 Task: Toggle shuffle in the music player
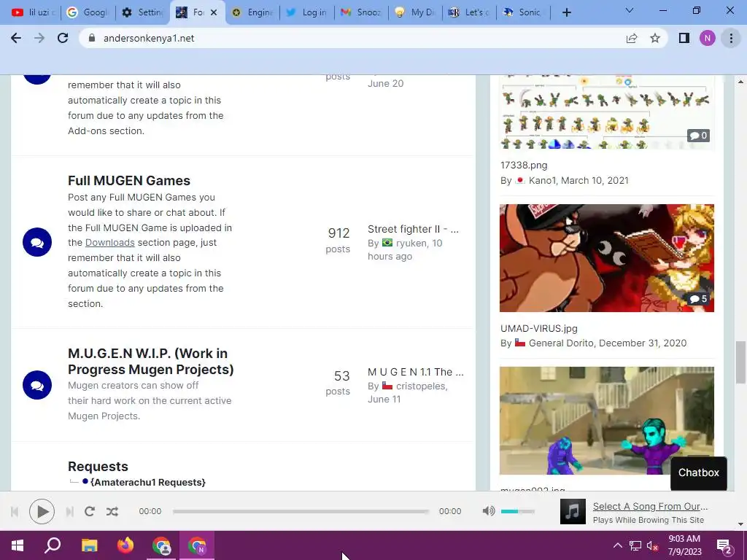112,511
